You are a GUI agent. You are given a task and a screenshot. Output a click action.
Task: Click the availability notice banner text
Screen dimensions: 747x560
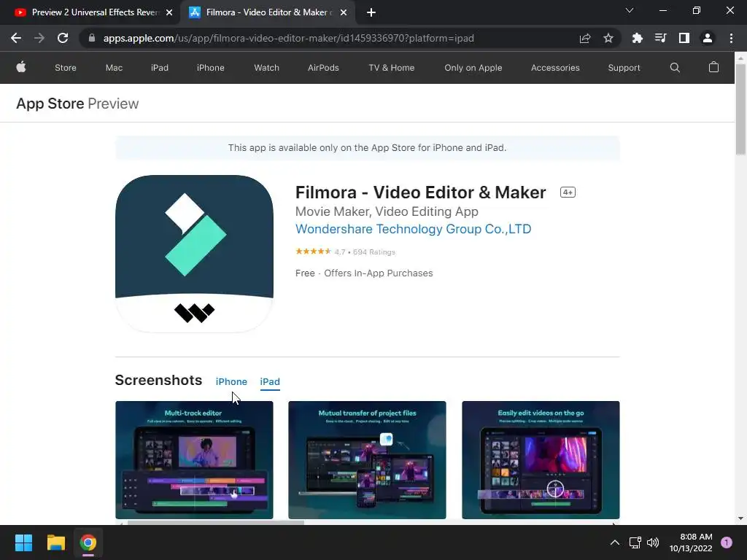[x=368, y=147]
